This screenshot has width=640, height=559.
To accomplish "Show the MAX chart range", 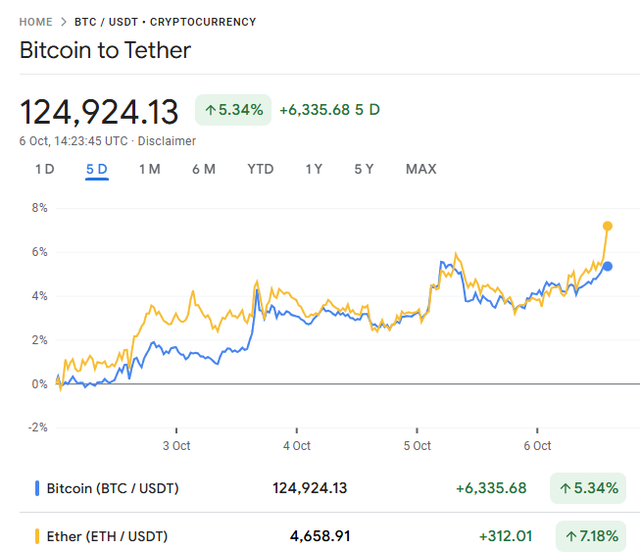I will tap(421, 169).
